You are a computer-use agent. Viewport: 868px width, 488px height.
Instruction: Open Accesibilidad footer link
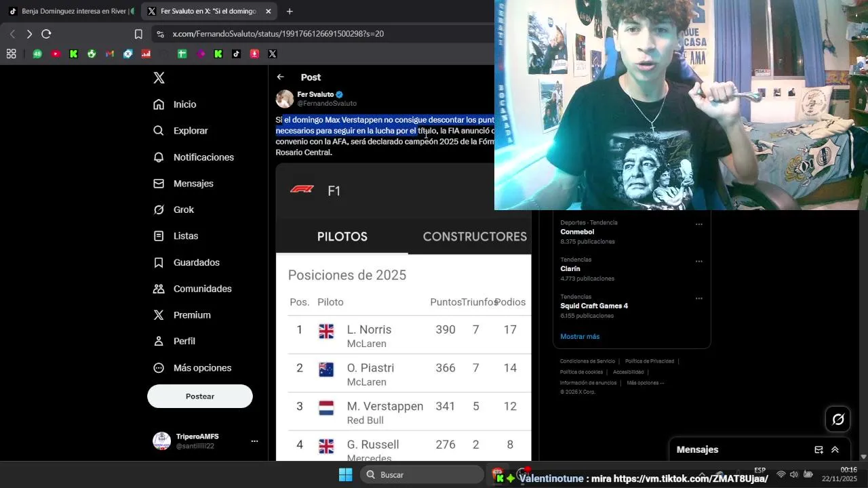click(629, 372)
